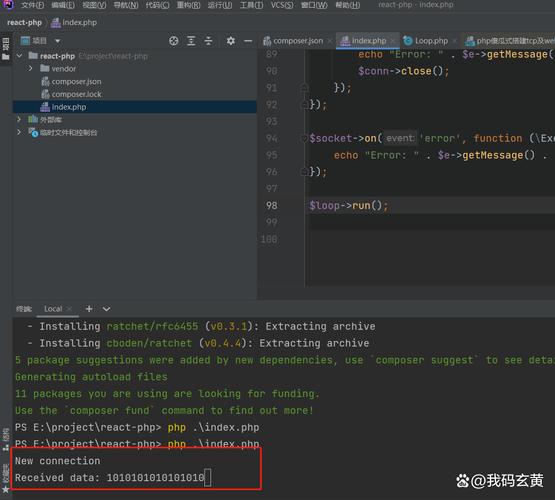The width and height of the screenshot is (555, 500).
Task: Close the index.php editor tab
Action: point(392,41)
